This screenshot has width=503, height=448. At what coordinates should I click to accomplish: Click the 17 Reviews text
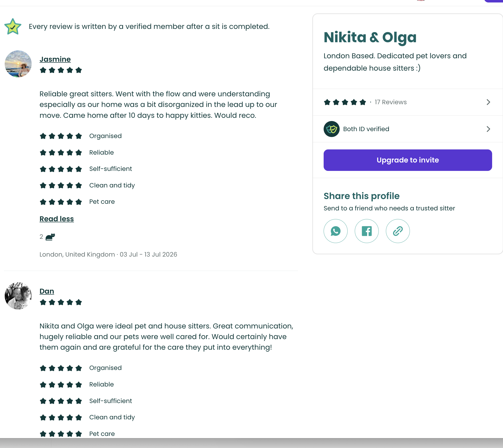click(x=391, y=102)
